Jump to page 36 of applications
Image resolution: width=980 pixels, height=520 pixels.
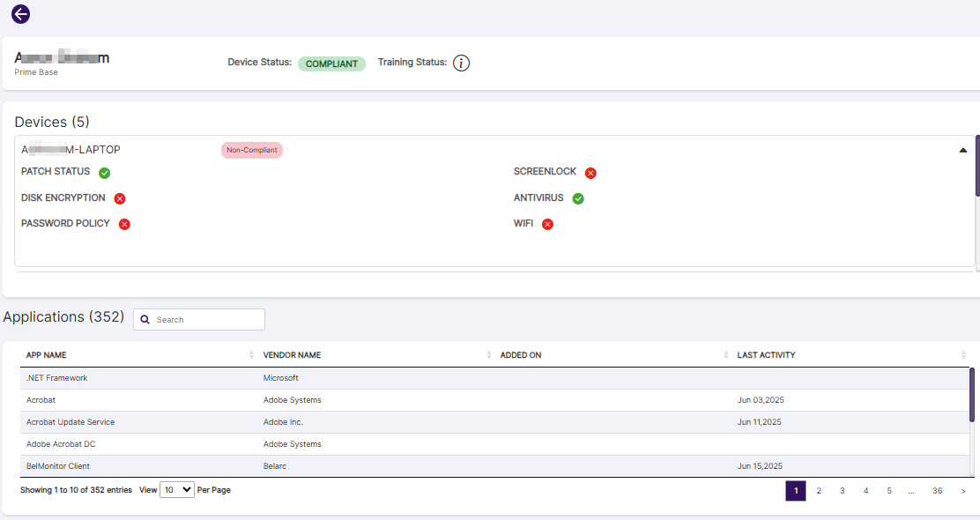click(x=938, y=491)
